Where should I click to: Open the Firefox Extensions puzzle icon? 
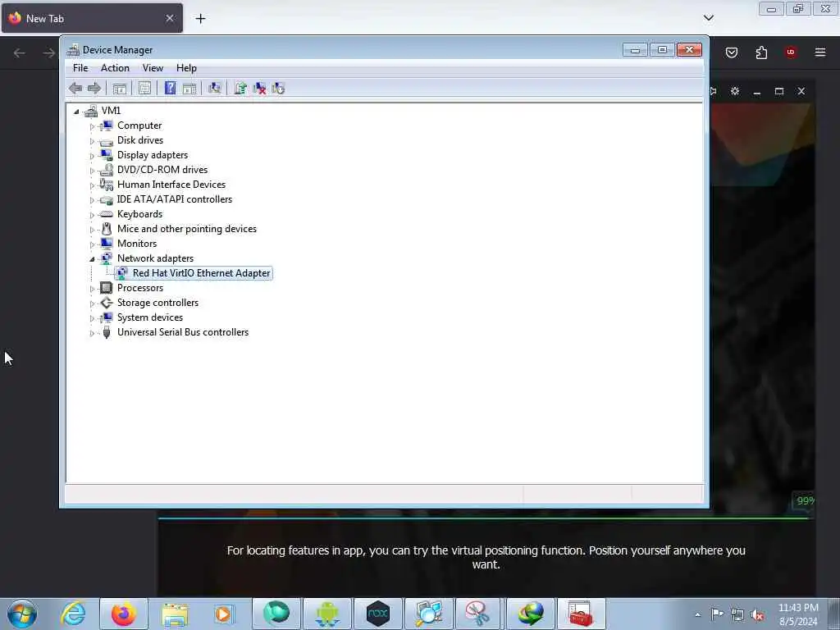(x=761, y=52)
